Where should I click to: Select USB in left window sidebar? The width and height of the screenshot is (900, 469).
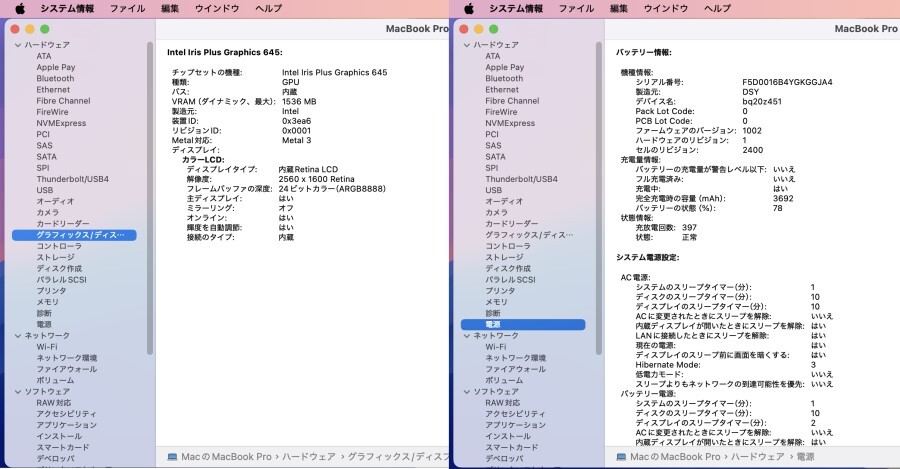click(45, 190)
